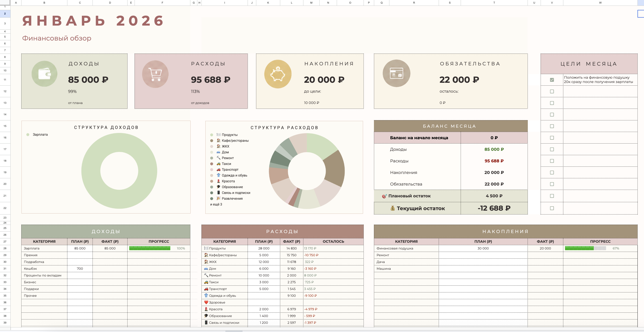644x332 pixels.
Task: Click the green legend dot beside Зарплата
Action: pos(28,135)
